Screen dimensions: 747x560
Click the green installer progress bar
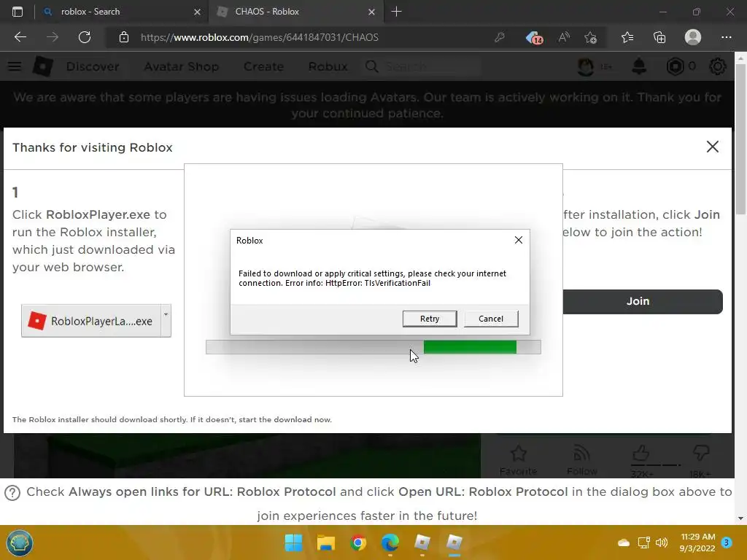click(x=469, y=346)
